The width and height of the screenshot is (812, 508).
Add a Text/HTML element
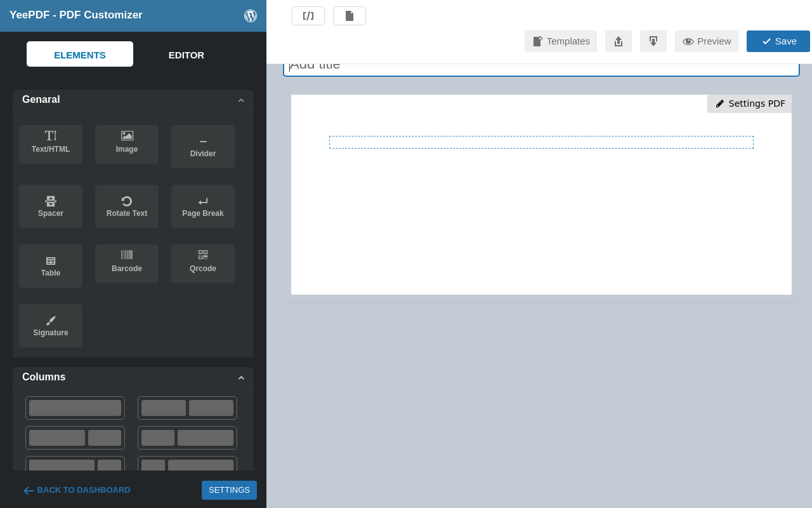click(x=51, y=144)
